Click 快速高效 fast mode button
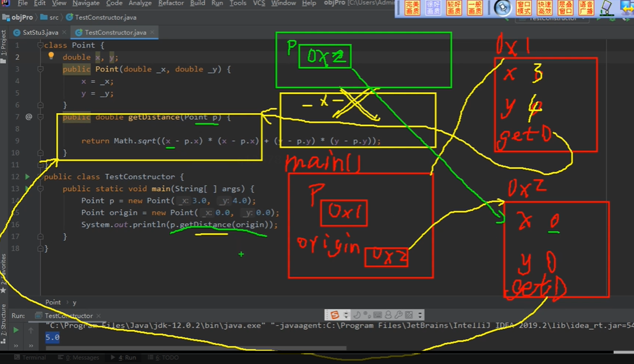Viewport: 634px width, 364px height. click(544, 8)
